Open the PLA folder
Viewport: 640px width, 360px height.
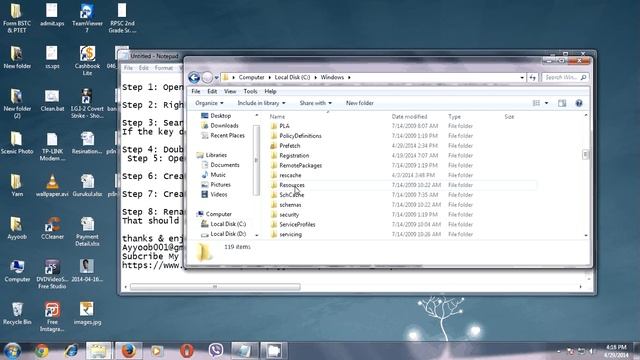coord(284,126)
